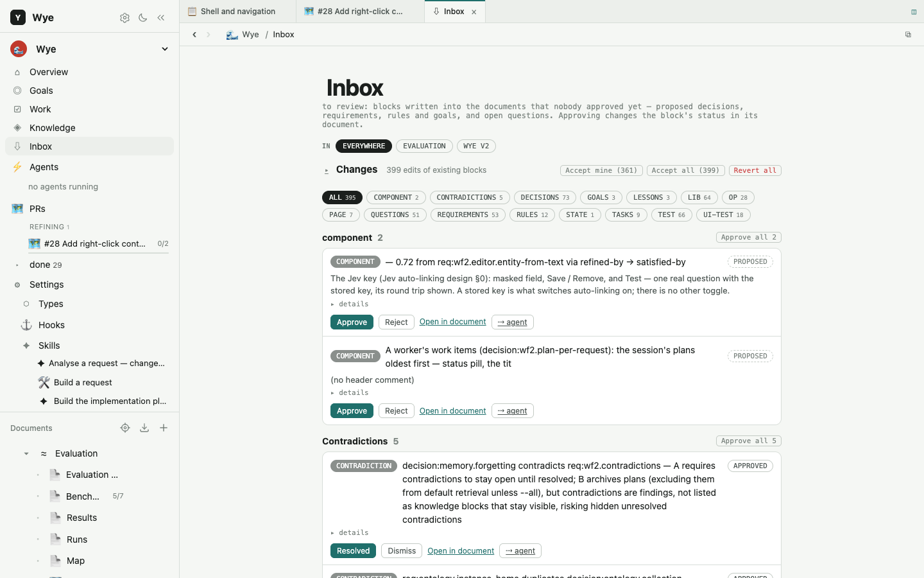Reject the worker's work items component

(x=397, y=411)
